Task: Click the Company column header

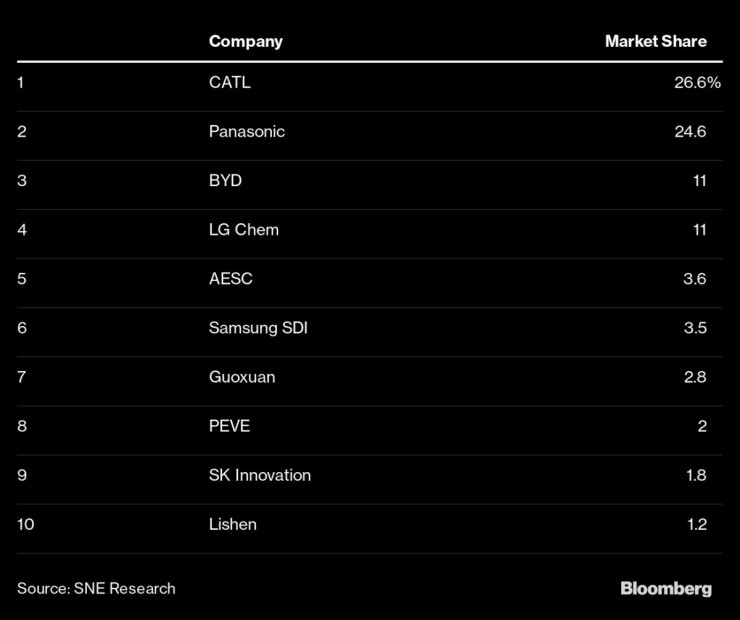Action: click(x=245, y=42)
